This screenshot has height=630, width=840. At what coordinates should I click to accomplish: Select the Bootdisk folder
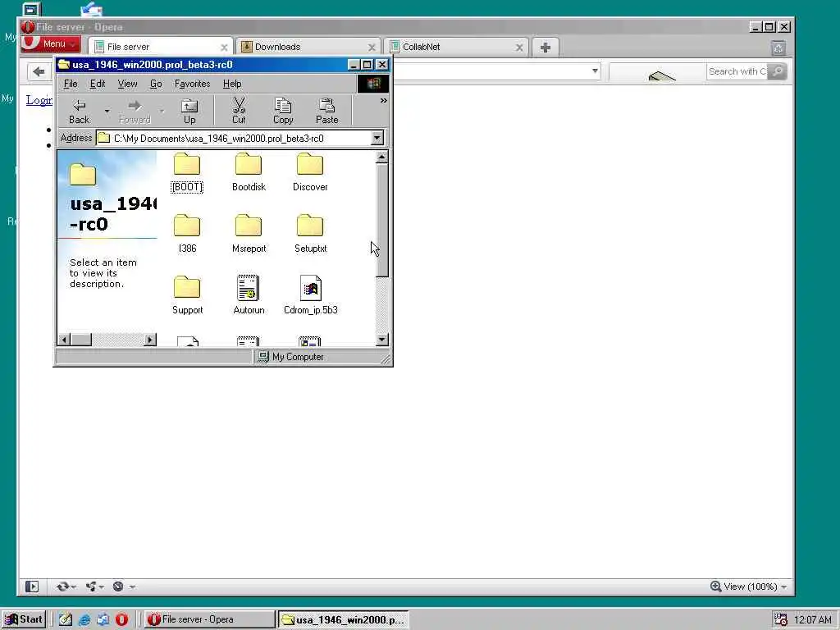pos(249,173)
